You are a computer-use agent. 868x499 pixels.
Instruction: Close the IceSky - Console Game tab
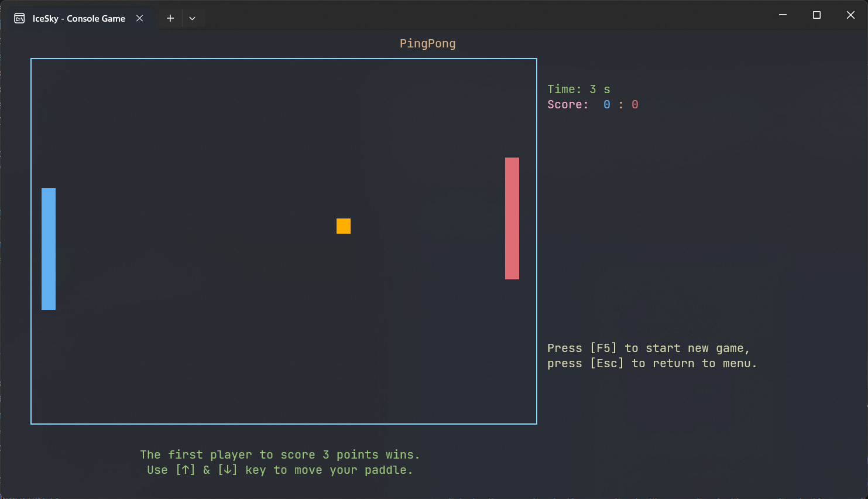pyautogui.click(x=139, y=18)
